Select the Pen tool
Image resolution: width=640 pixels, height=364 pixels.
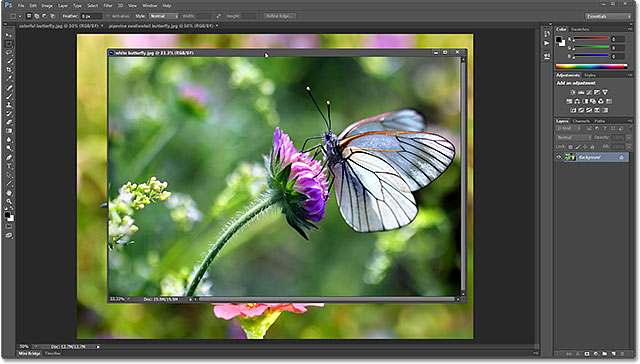pos(9,157)
